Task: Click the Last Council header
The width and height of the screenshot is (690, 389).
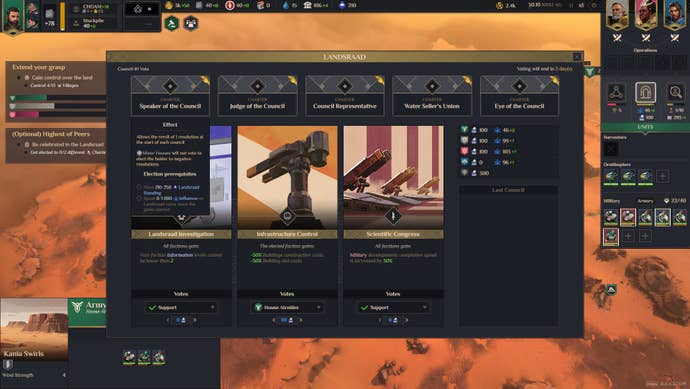Action: [x=508, y=190]
